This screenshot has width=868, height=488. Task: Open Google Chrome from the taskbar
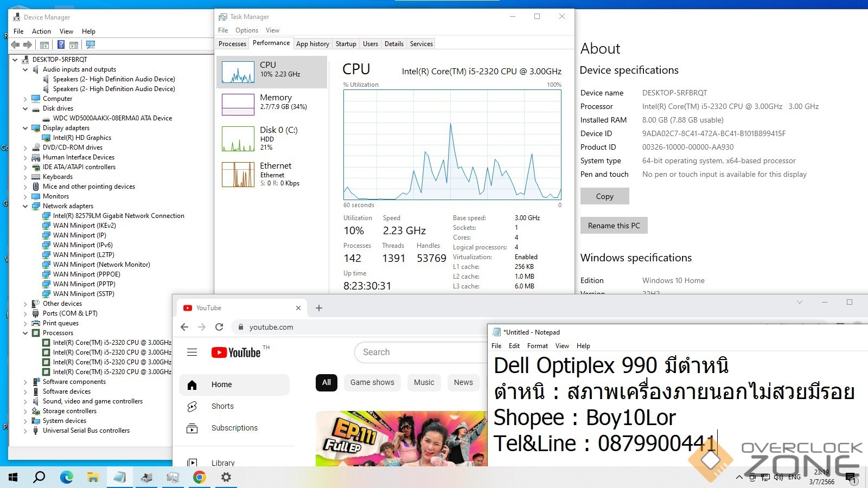(x=200, y=477)
